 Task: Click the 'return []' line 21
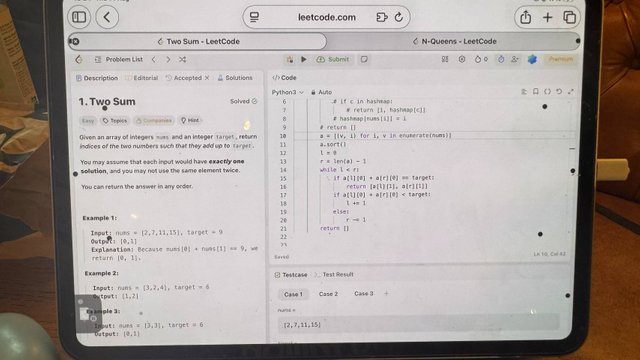click(x=334, y=228)
